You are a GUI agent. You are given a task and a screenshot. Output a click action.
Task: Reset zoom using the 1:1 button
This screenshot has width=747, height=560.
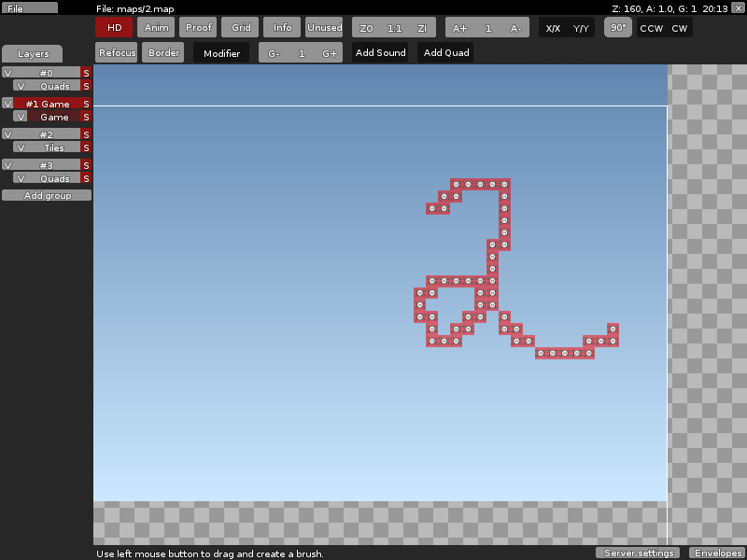click(x=394, y=28)
